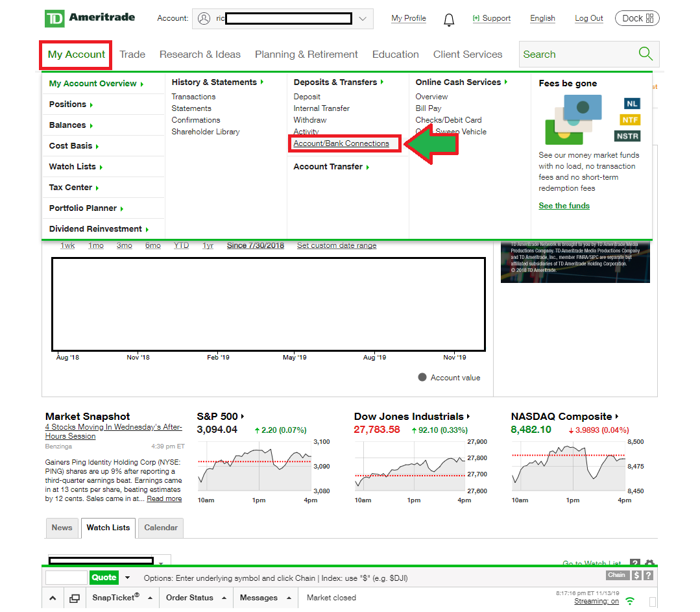Switch to the Watch Lists tab
The width and height of the screenshot is (700, 612).
[x=108, y=528]
